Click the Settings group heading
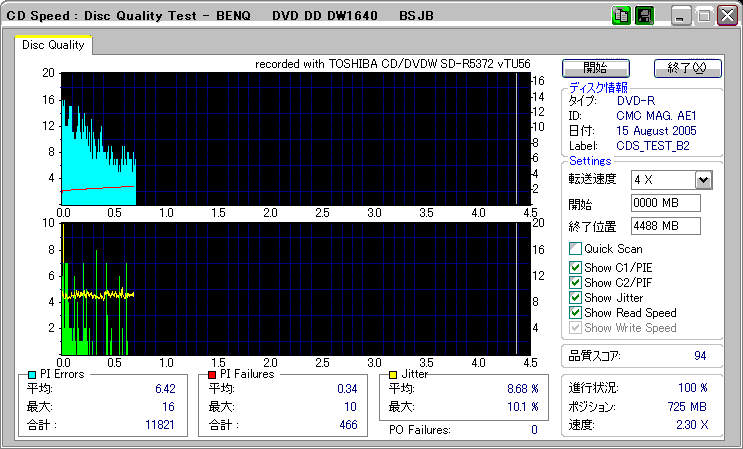The height and width of the screenshot is (449, 743). coord(590,161)
